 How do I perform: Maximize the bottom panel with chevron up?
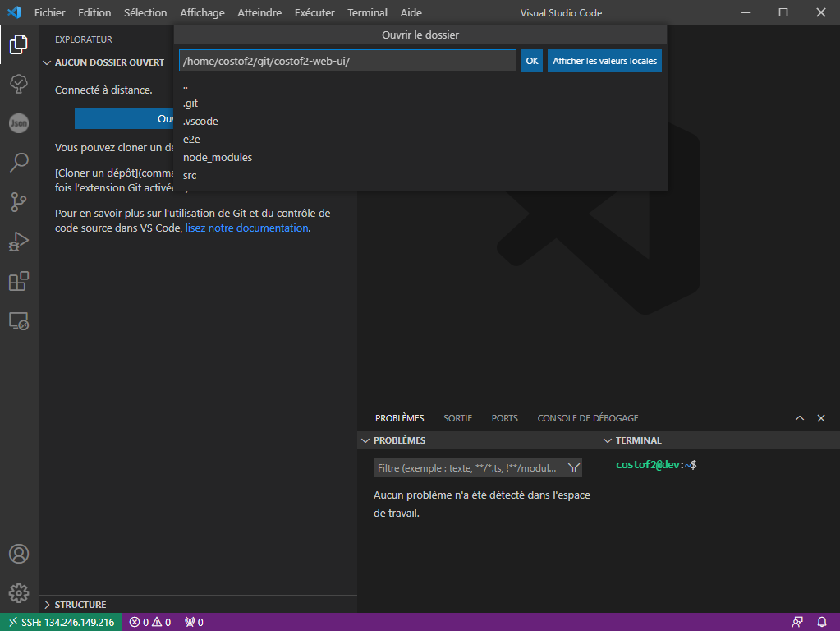(800, 418)
